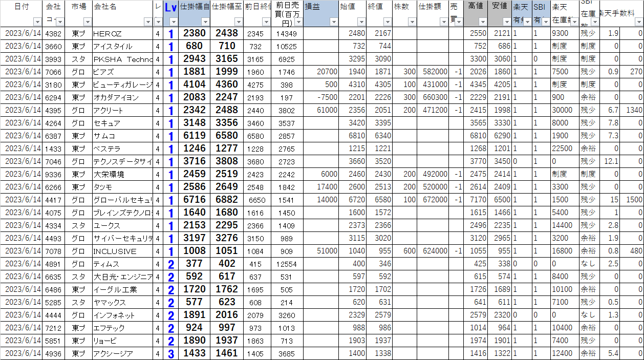Select the INCLUSIVE company name cell
This screenshot has width=644, height=360.
122,251
